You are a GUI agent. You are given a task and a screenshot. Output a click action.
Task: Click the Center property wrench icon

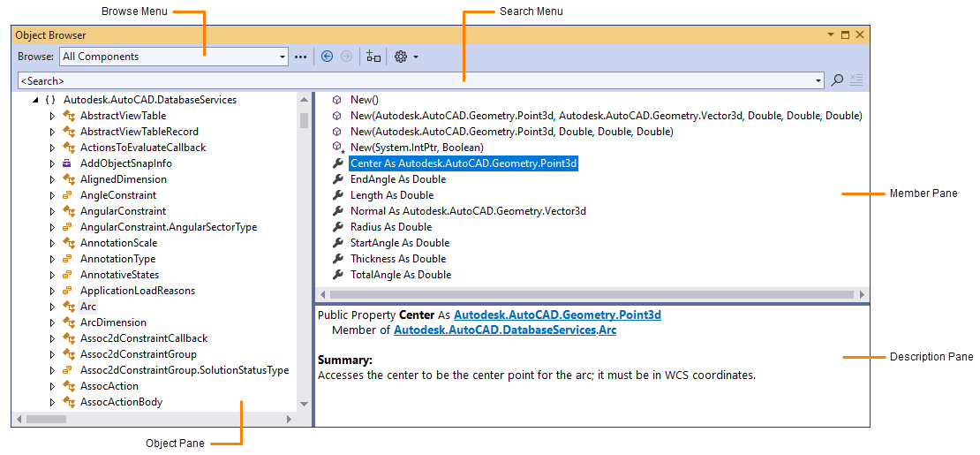(337, 163)
